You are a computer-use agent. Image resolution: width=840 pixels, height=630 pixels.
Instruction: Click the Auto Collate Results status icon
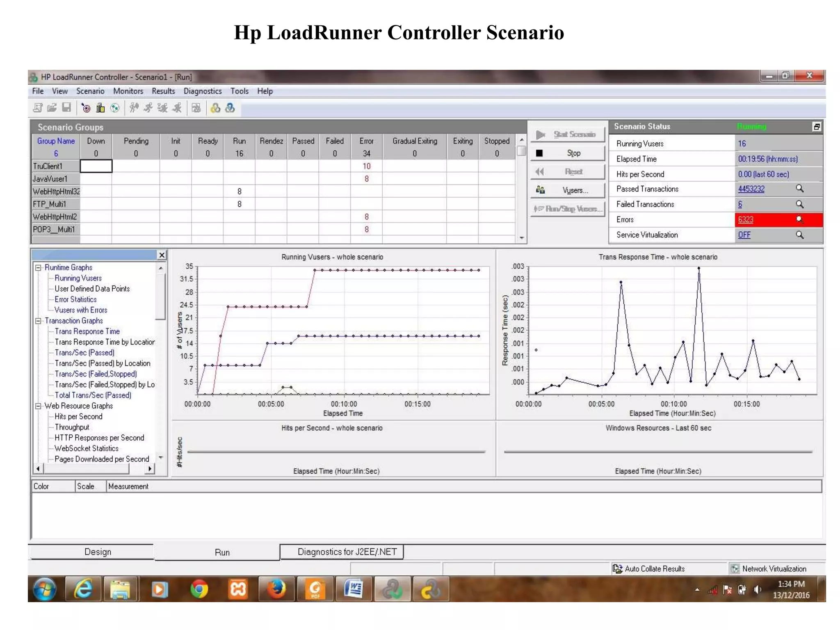point(617,569)
